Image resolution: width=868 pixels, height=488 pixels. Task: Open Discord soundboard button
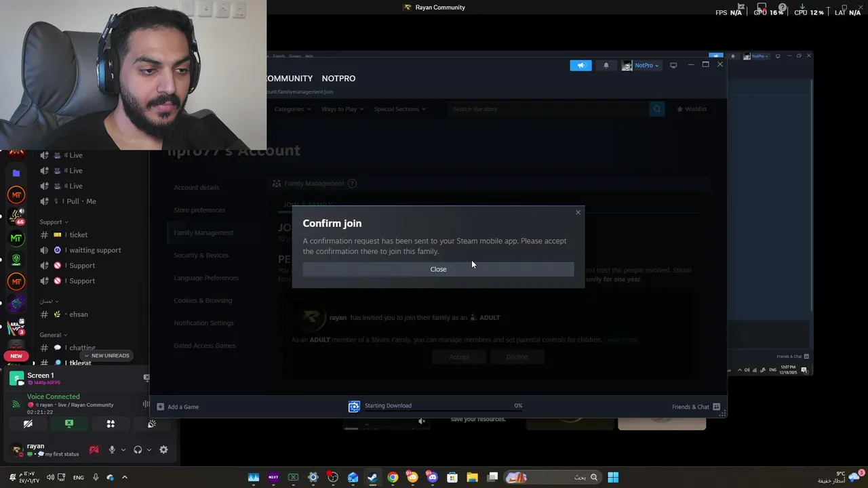point(152,424)
